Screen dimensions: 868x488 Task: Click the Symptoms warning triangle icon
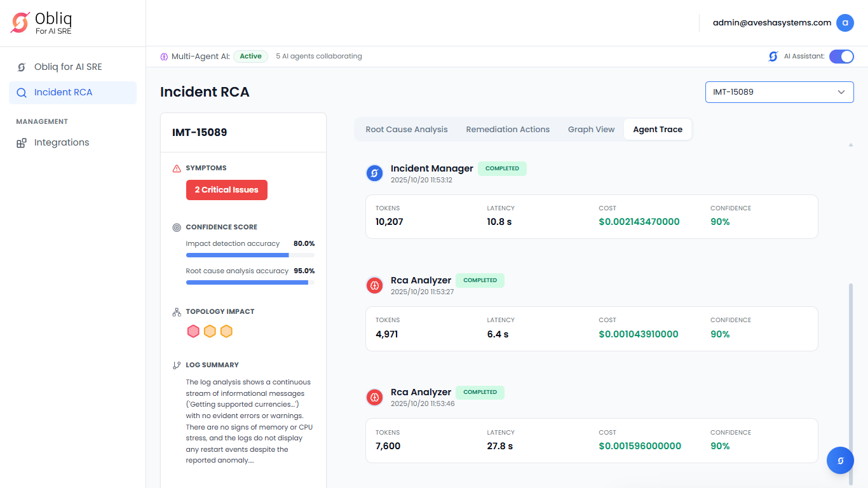click(177, 168)
